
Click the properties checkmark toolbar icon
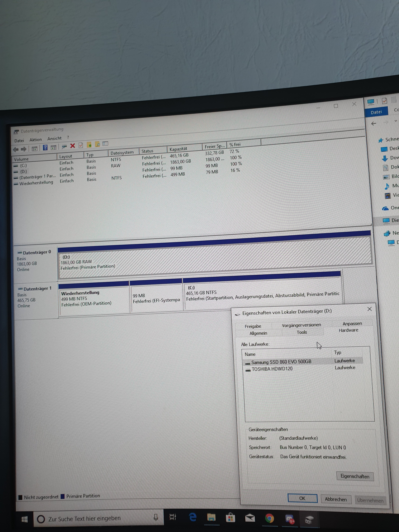point(81,145)
